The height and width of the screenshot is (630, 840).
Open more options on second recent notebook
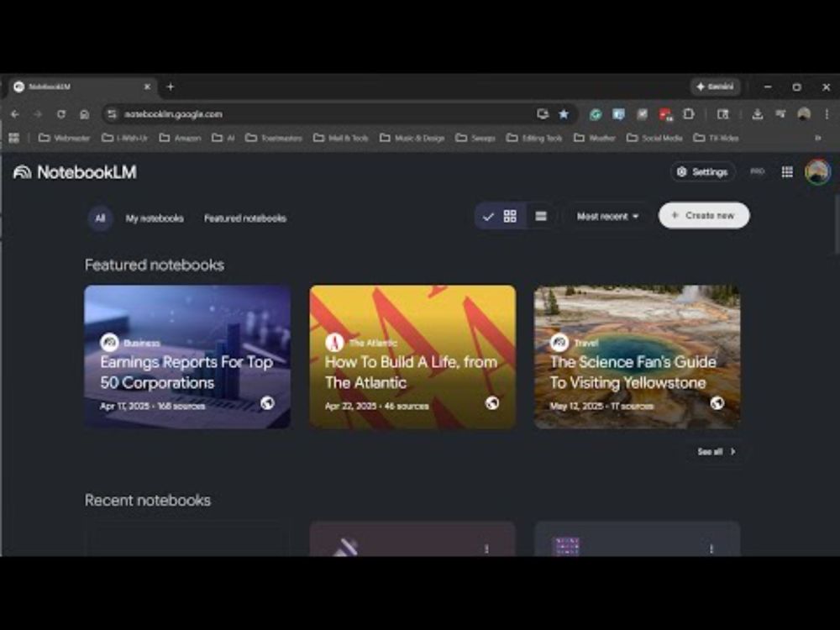[x=486, y=549]
